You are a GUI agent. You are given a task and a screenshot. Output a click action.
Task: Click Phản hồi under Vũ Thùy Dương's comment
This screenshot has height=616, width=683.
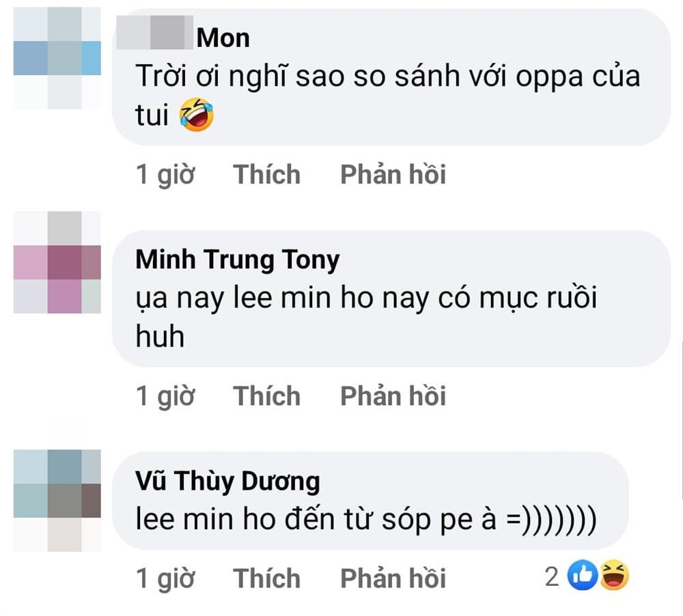(x=392, y=578)
